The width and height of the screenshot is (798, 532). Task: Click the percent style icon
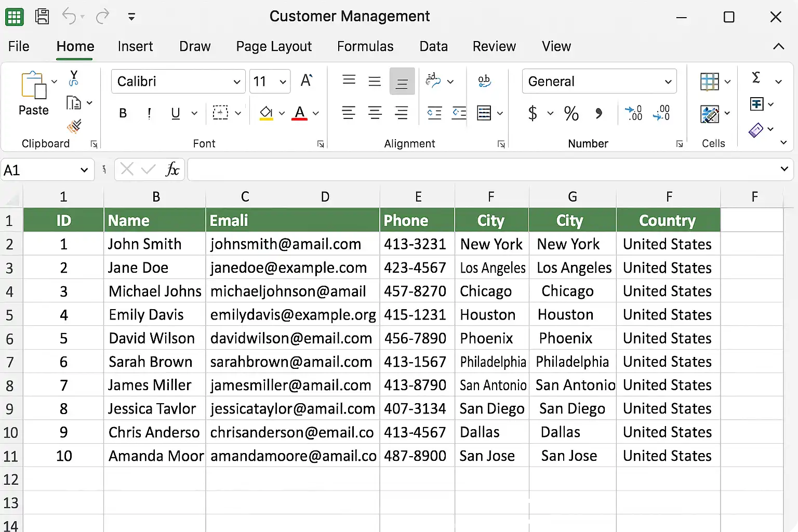(571, 113)
